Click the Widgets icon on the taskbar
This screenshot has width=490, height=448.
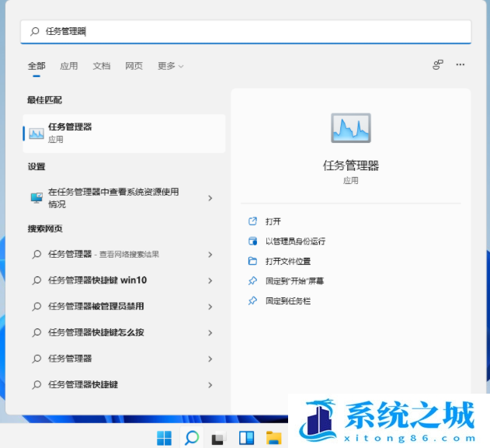[246, 437]
